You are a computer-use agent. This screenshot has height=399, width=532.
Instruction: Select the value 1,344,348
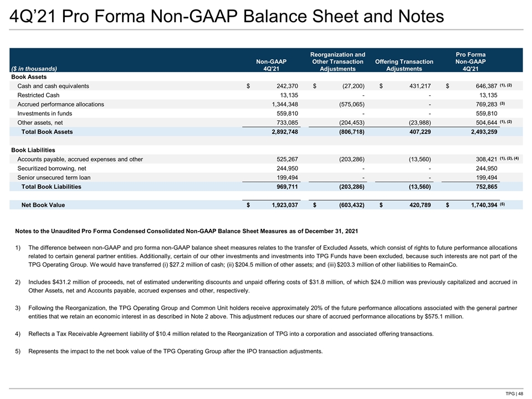coord(285,105)
